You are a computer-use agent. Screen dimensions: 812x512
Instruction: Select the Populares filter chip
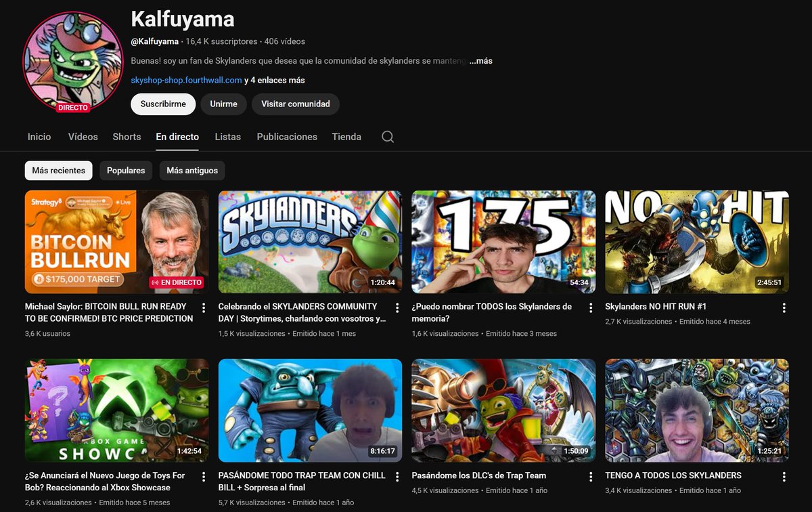pyautogui.click(x=126, y=171)
